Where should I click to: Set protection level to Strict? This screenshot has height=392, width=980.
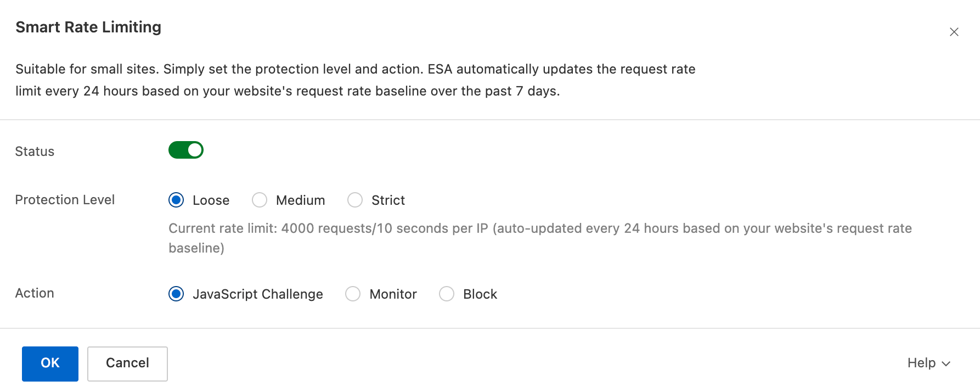355,200
